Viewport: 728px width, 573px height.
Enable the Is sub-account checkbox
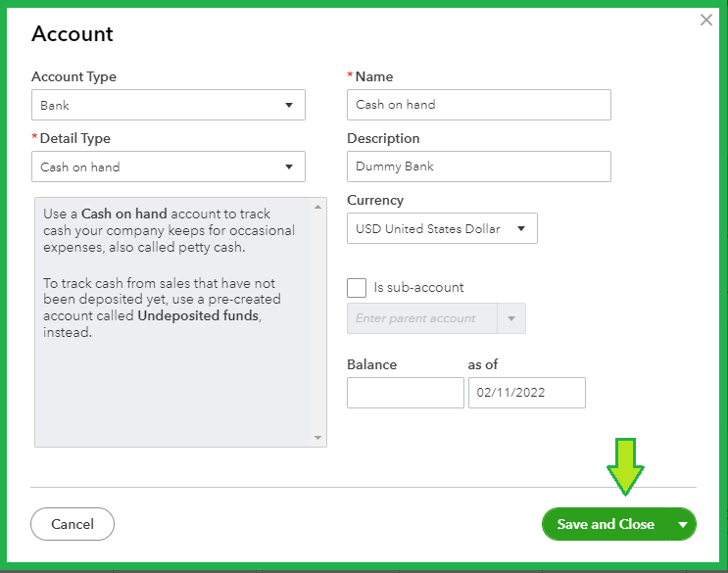point(357,288)
